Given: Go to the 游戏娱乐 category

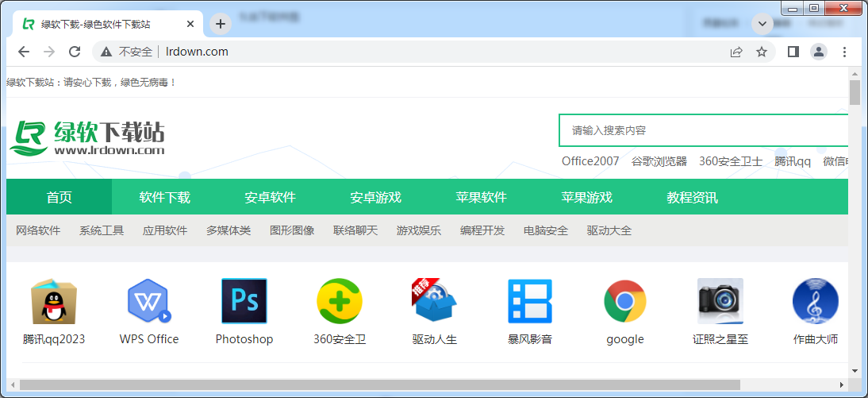Looking at the screenshot, I should (419, 230).
